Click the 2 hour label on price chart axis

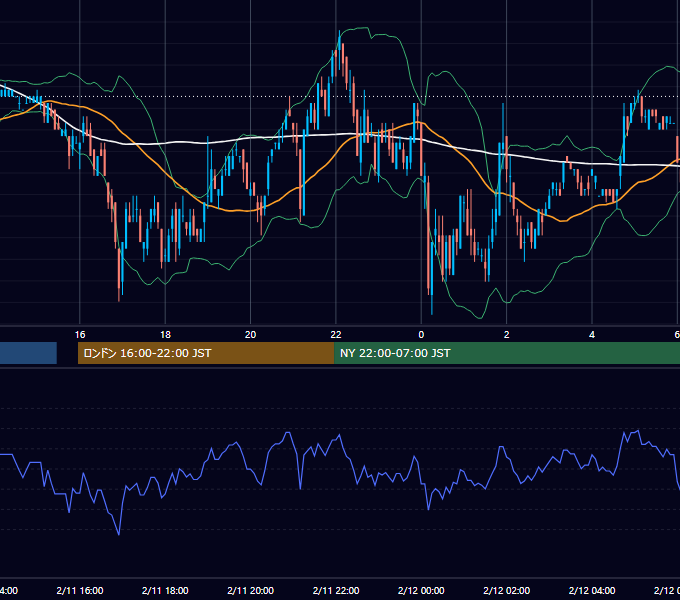tap(507, 335)
